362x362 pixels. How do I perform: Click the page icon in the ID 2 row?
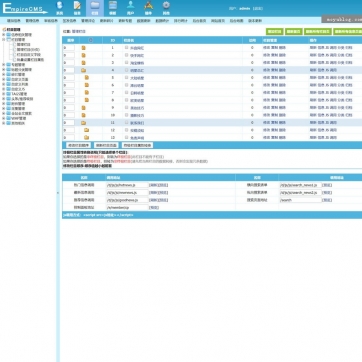[x=84, y=55]
